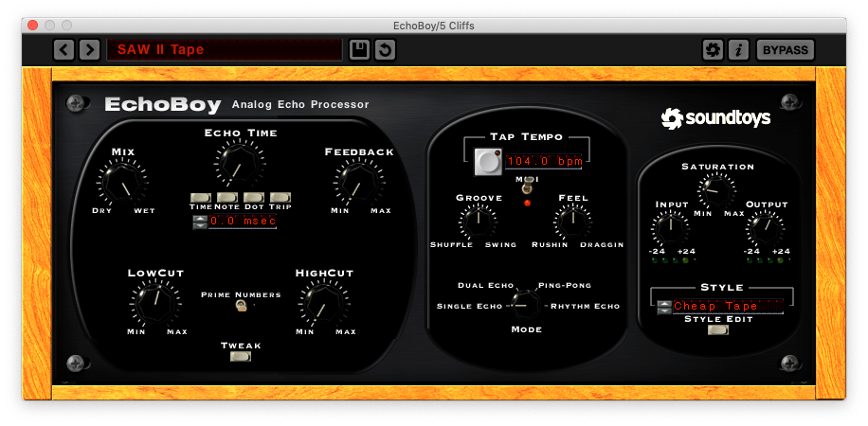
Task: Go to next preset with right arrow
Action: coord(89,50)
